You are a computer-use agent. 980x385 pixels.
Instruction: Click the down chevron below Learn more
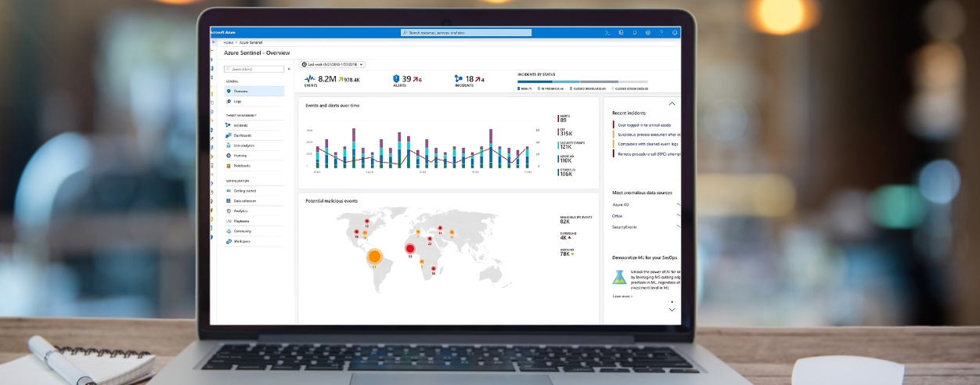(672, 310)
